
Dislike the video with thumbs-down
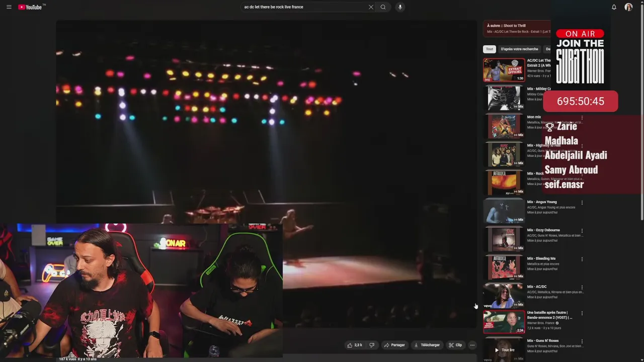point(372,345)
